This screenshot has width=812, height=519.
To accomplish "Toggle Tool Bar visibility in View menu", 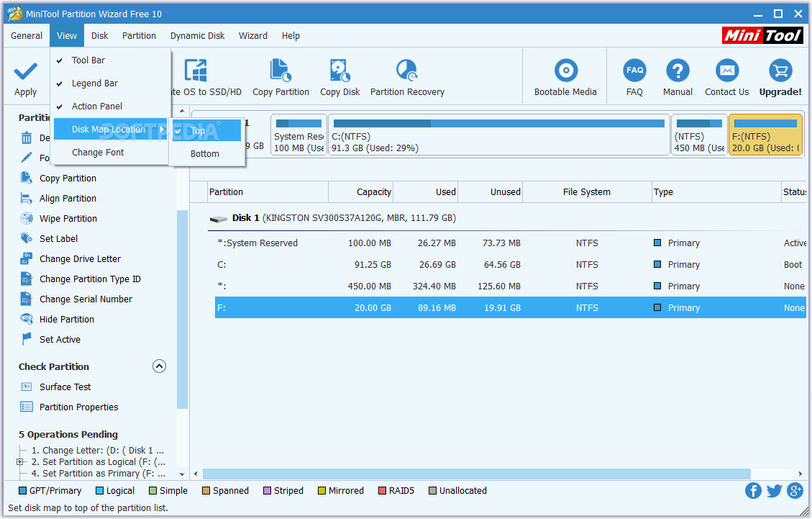I will click(111, 60).
